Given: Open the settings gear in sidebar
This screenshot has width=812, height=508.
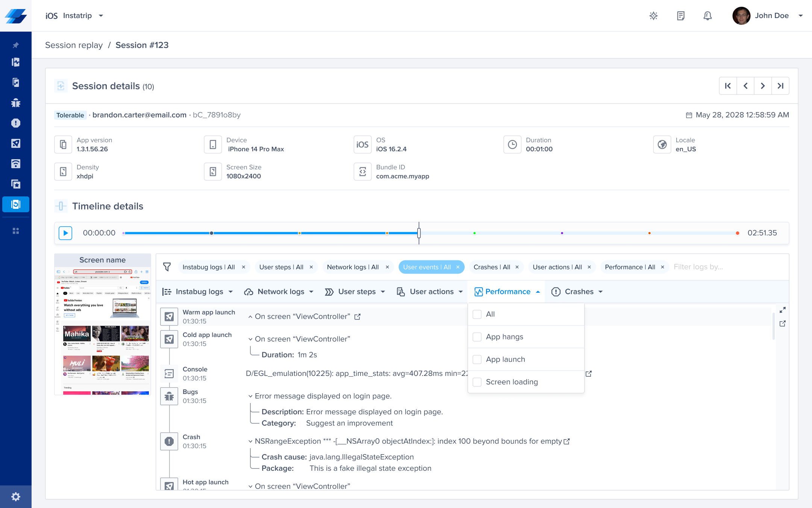Looking at the screenshot, I should [x=15, y=496].
